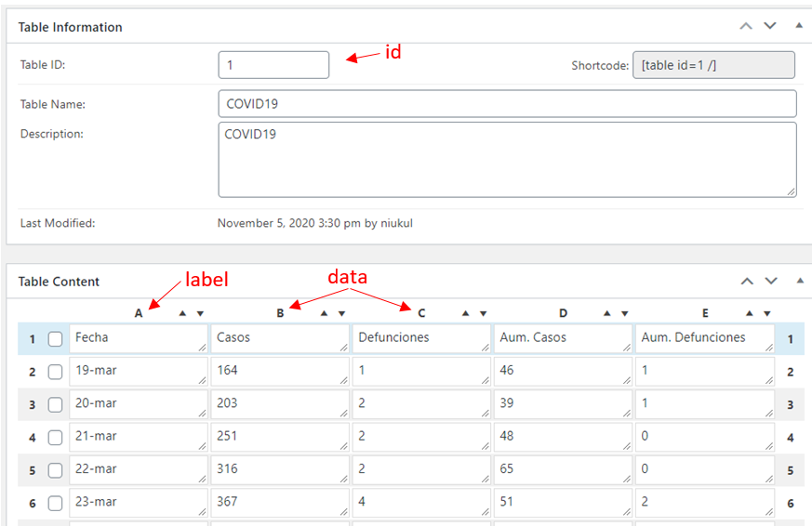Click the Table Name field
The height and width of the screenshot is (526, 812).
pyautogui.click(x=508, y=103)
